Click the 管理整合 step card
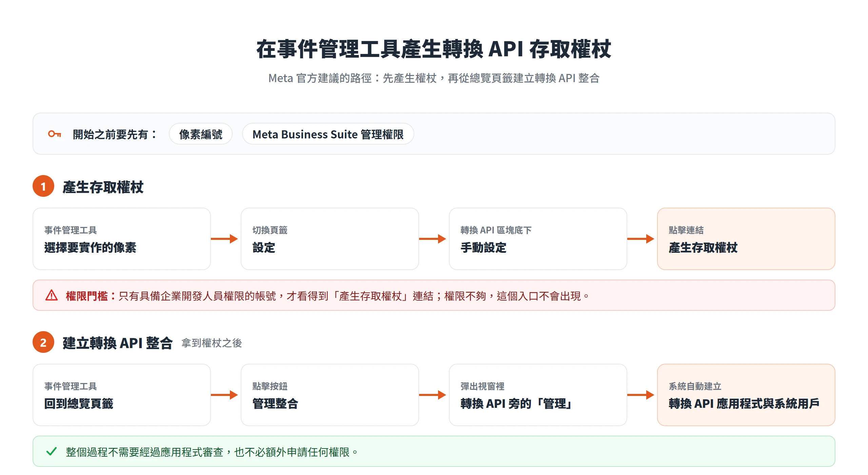Viewport: 868px width, 475px height. pos(330,395)
